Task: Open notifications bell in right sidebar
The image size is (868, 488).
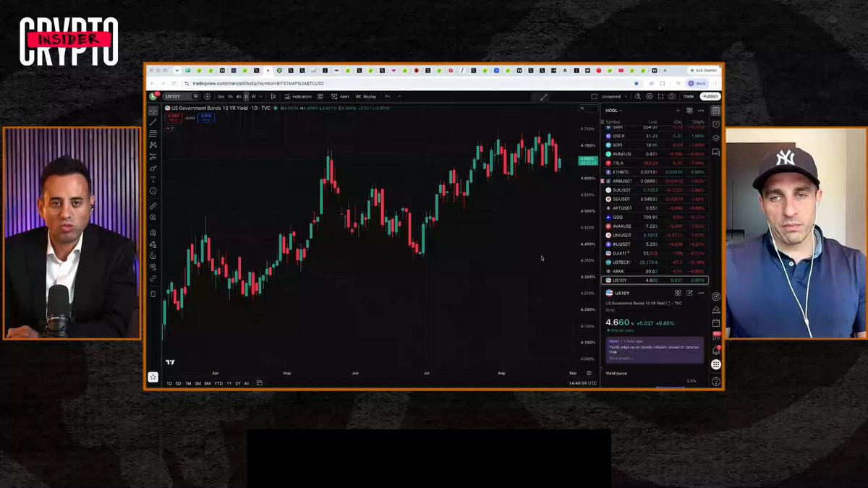Action: 716,351
